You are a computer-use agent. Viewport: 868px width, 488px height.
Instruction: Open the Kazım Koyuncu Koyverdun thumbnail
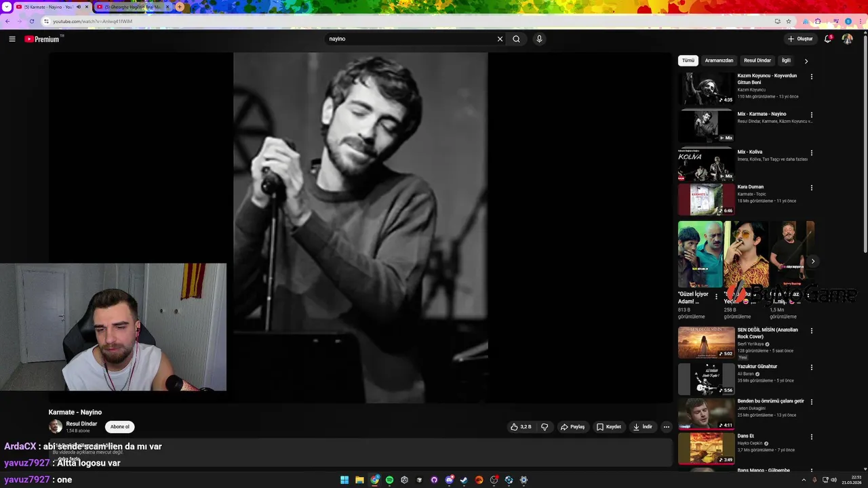point(706,88)
